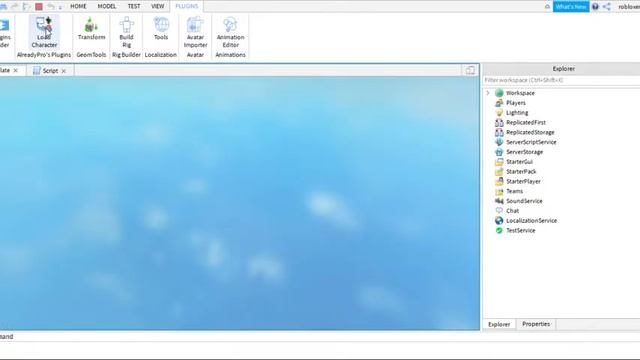Click the red Stop button in quick access bar
The height and width of the screenshot is (360, 640).
[39, 7]
